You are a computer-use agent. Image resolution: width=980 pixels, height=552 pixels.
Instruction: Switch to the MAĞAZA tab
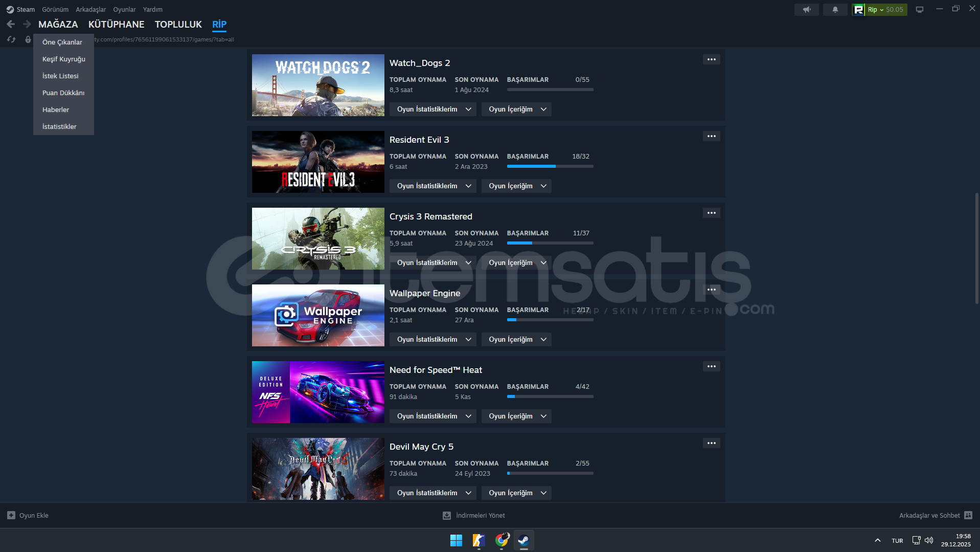click(x=58, y=24)
